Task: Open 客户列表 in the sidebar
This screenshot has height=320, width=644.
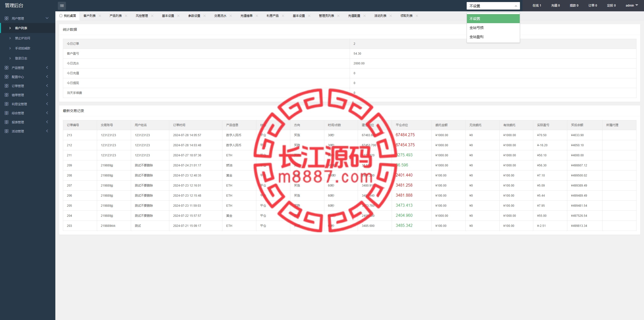Action: 28,28
